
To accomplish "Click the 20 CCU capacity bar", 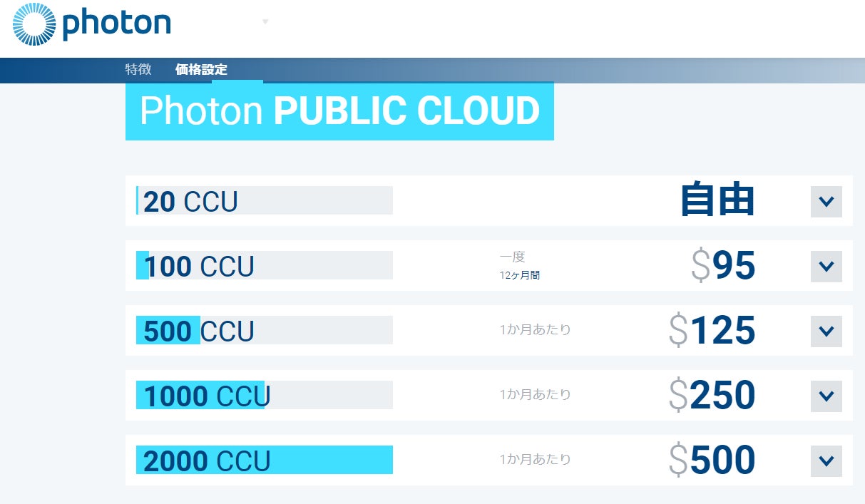I will [x=265, y=201].
